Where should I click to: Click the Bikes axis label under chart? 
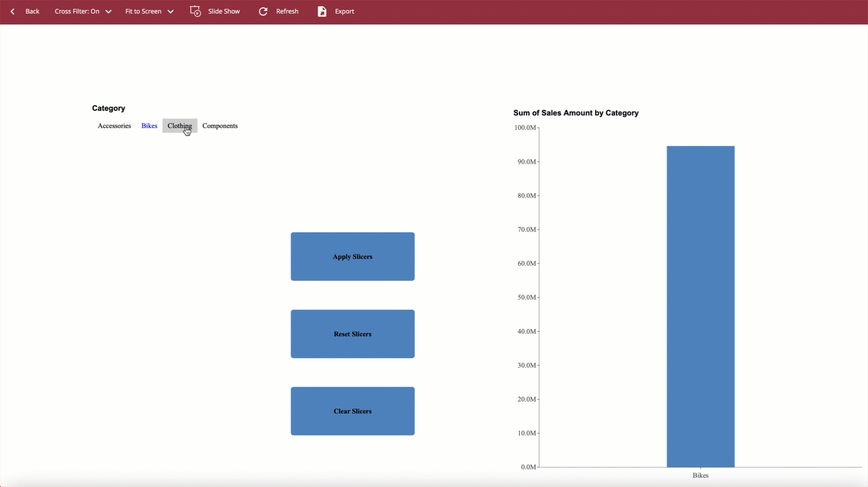coord(700,476)
